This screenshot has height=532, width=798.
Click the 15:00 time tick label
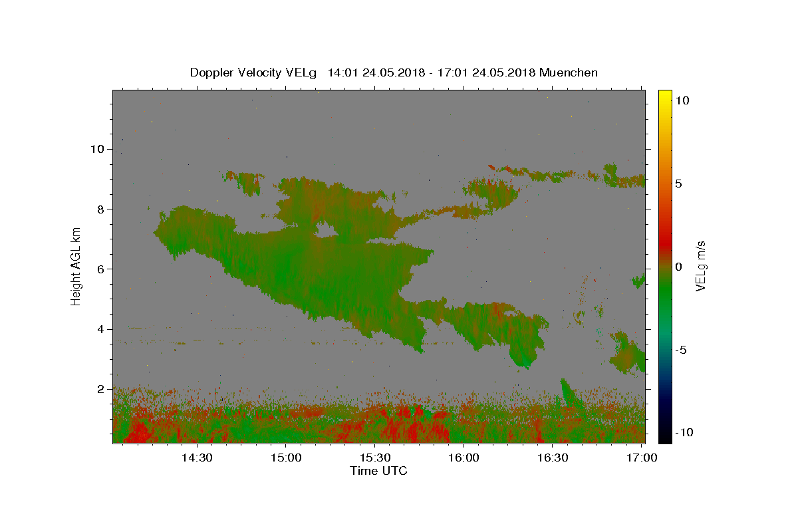tap(286, 458)
